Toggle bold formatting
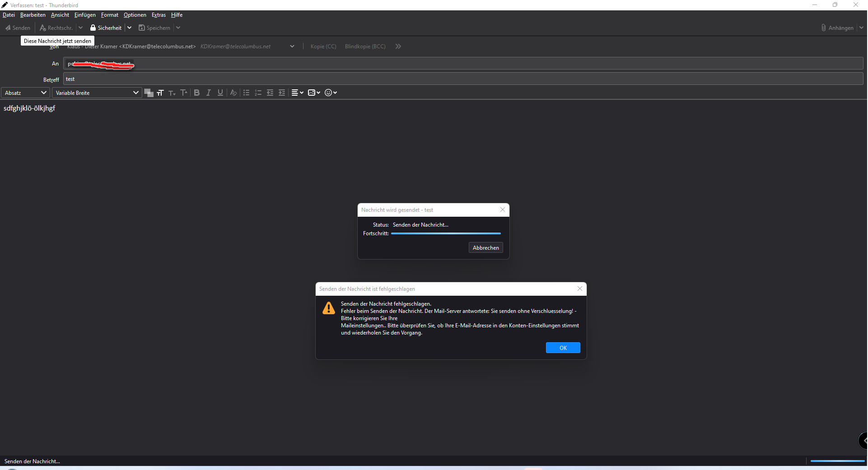The height and width of the screenshot is (470, 868). [197, 93]
